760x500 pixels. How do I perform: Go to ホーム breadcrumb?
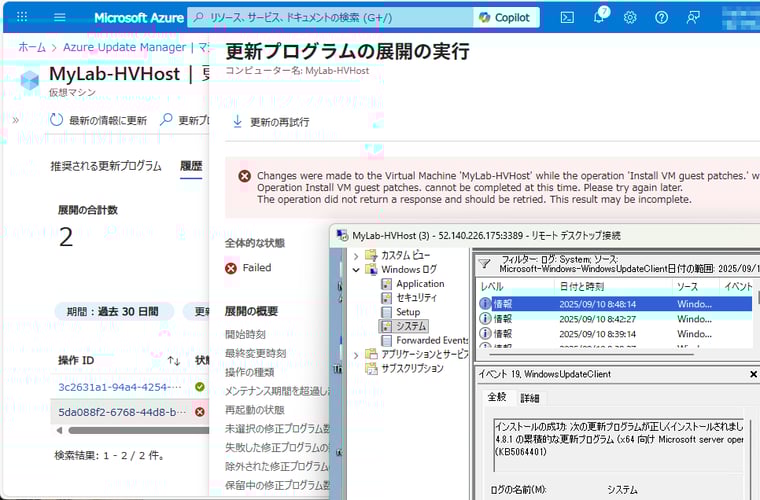click(x=32, y=47)
